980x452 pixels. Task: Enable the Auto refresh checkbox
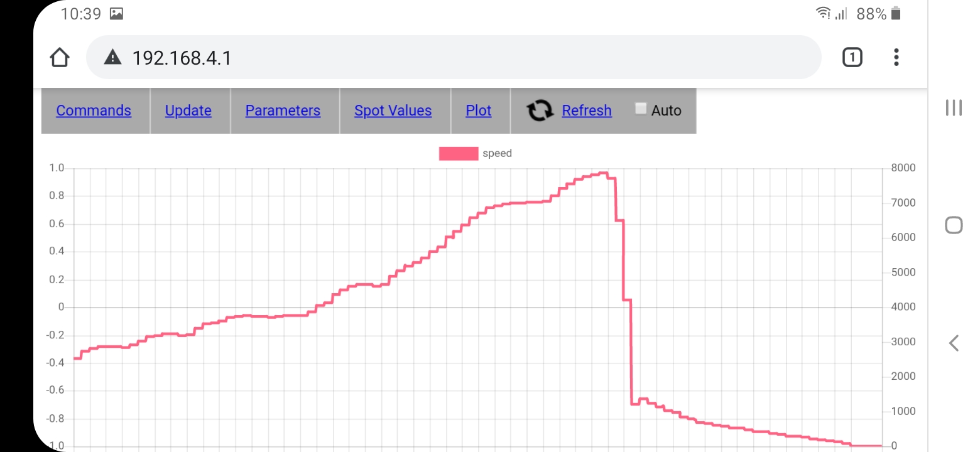641,109
